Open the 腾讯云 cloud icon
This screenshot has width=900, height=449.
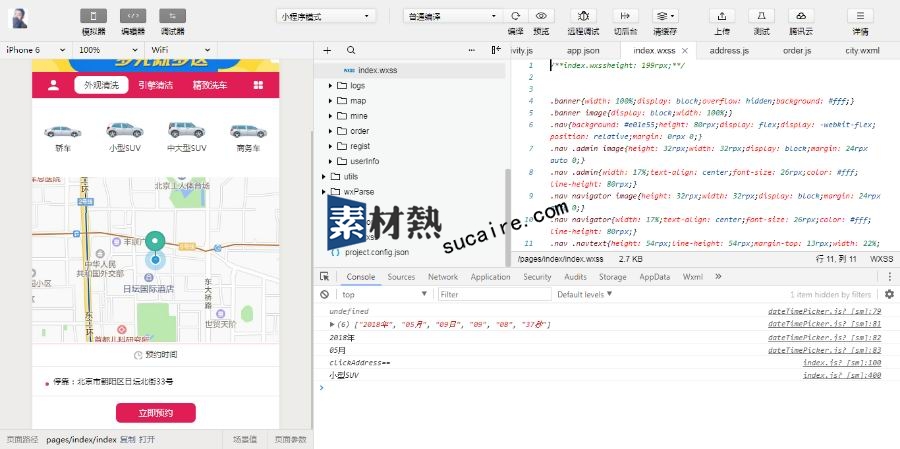point(800,16)
